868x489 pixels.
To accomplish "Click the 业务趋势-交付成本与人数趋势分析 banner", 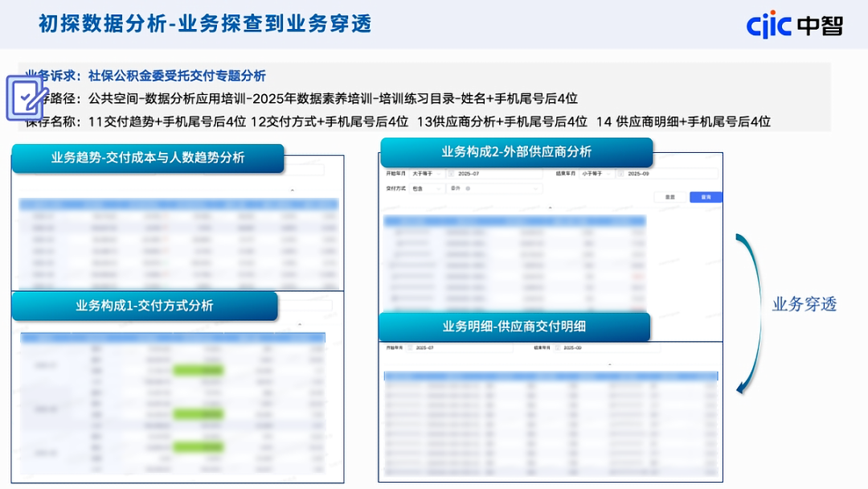I will pos(148,158).
